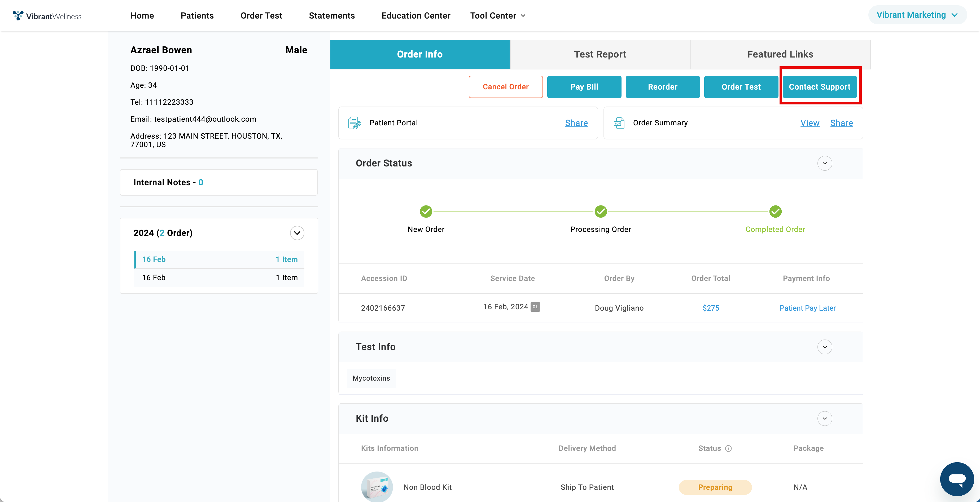Screen dimensions: 980x502
Task: Select the second 16 Feb order row
Action: pyautogui.click(x=219, y=278)
